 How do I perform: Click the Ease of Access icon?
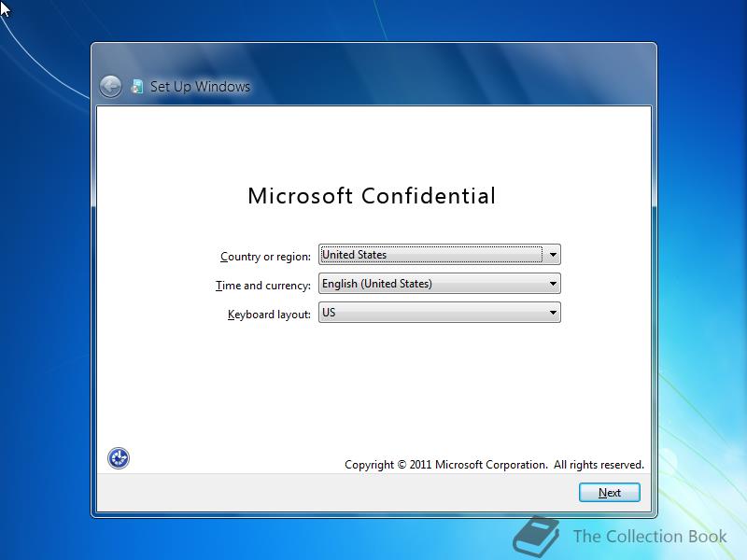119,458
